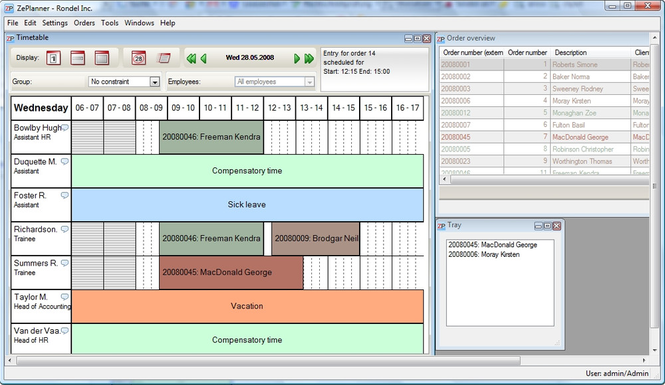Open the 'All employees' dropdown

[x=310, y=82]
